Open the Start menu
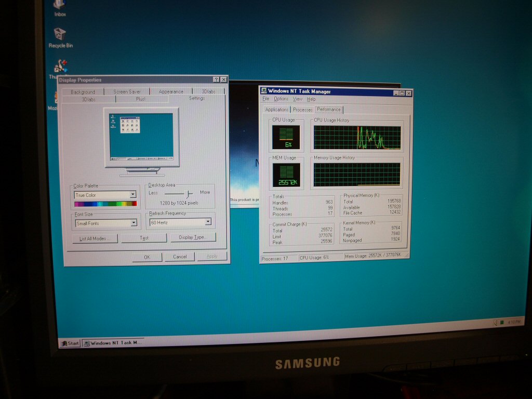 [70, 343]
